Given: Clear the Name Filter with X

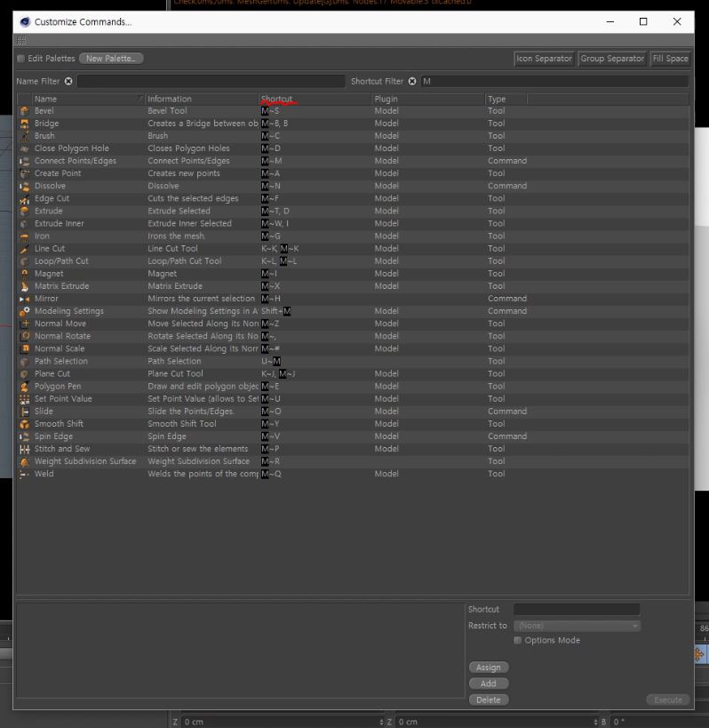Looking at the screenshot, I should coord(68,81).
